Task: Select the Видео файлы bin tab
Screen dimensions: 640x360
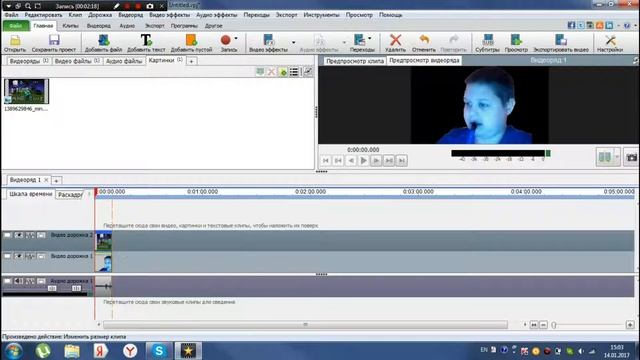Action: pyautogui.click(x=77, y=61)
